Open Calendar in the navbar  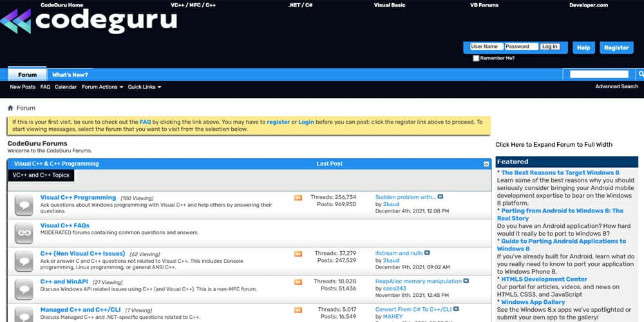[x=66, y=87]
